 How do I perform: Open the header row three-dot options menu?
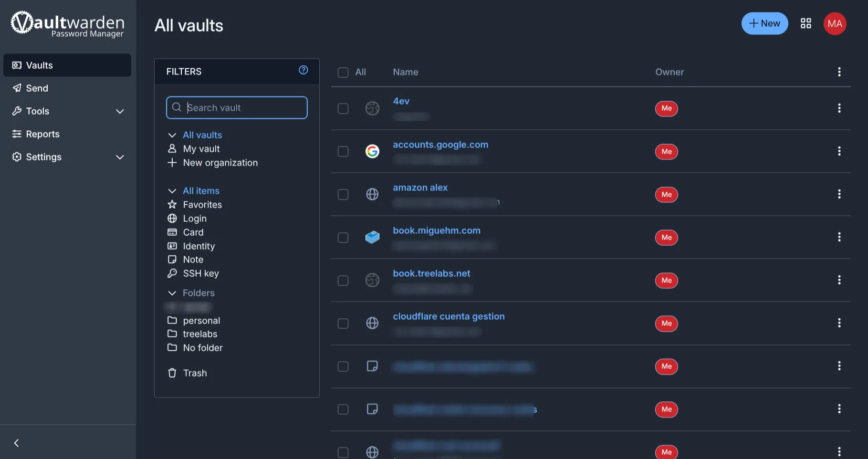click(839, 72)
